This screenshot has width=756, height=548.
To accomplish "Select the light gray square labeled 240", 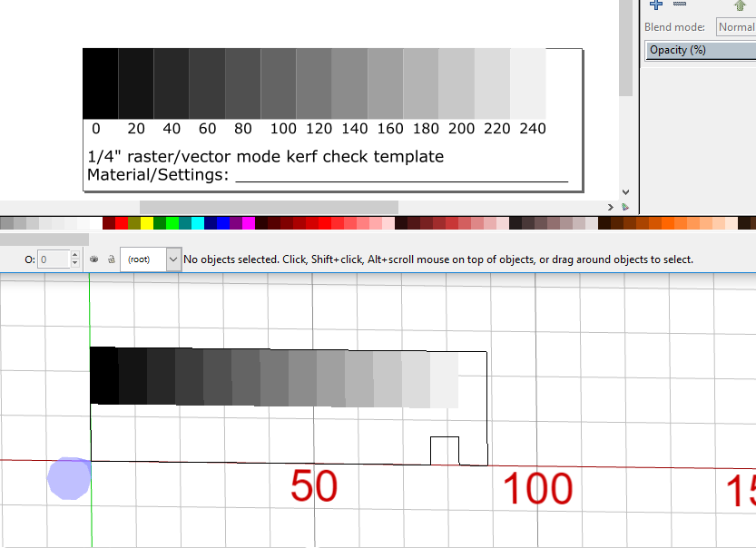I will pyautogui.click(x=527, y=83).
